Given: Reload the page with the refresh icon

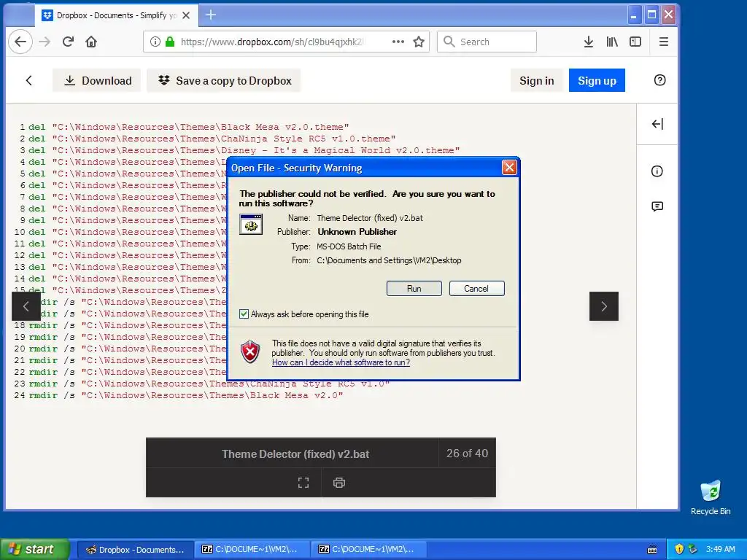Looking at the screenshot, I should tap(68, 42).
